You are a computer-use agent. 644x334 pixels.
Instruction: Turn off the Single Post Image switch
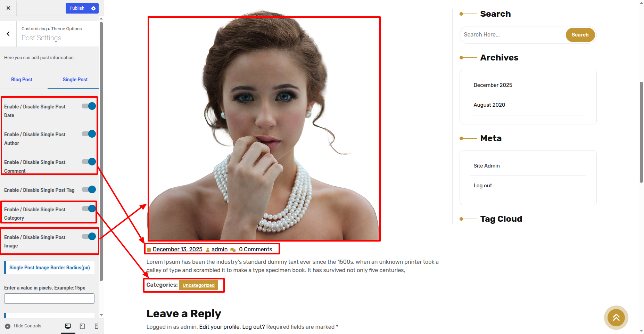(x=89, y=237)
